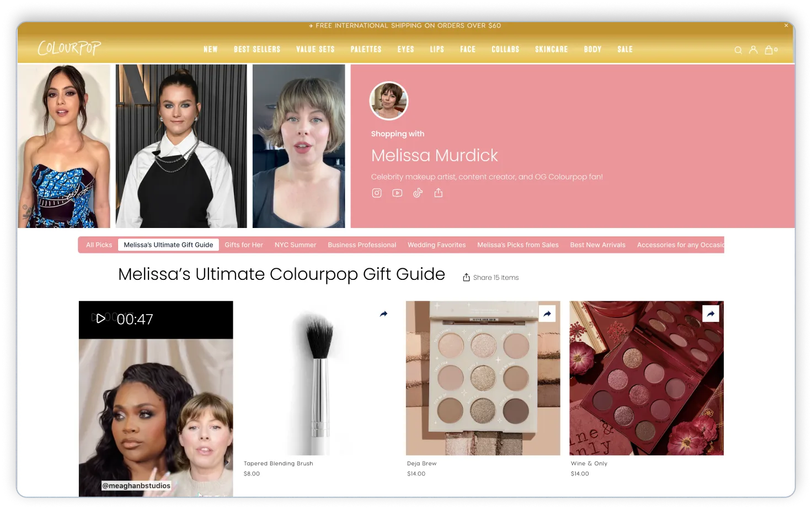Click the Wine & Only product name
This screenshot has height=509, width=812.
[589, 464]
